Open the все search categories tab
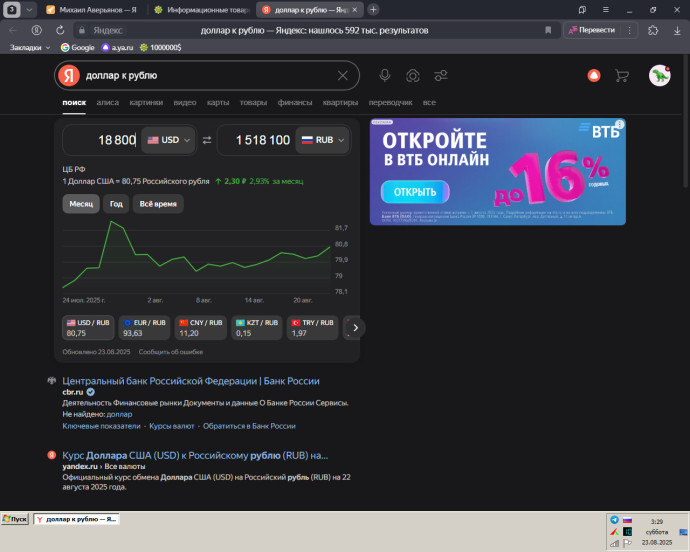 pyautogui.click(x=429, y=103)
